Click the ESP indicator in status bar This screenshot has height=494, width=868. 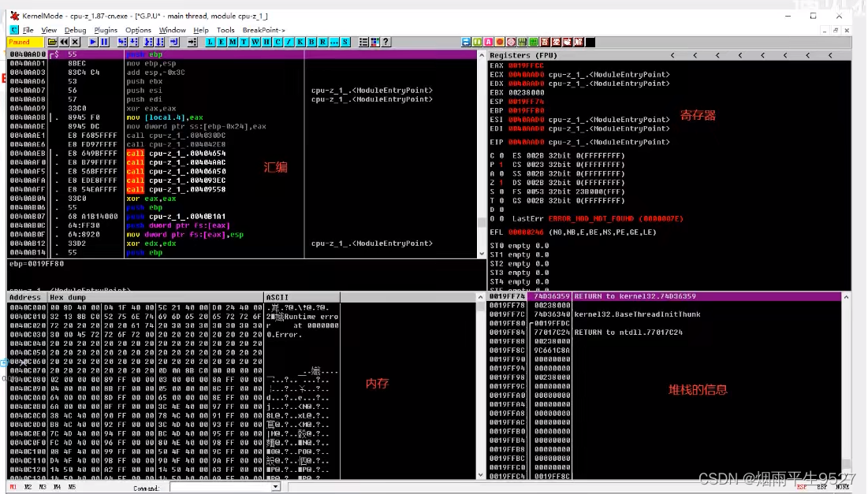(801, 487)
